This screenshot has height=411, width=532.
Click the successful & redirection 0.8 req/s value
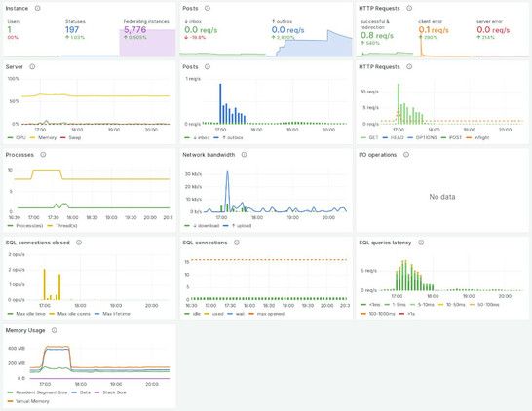[377, 36]
